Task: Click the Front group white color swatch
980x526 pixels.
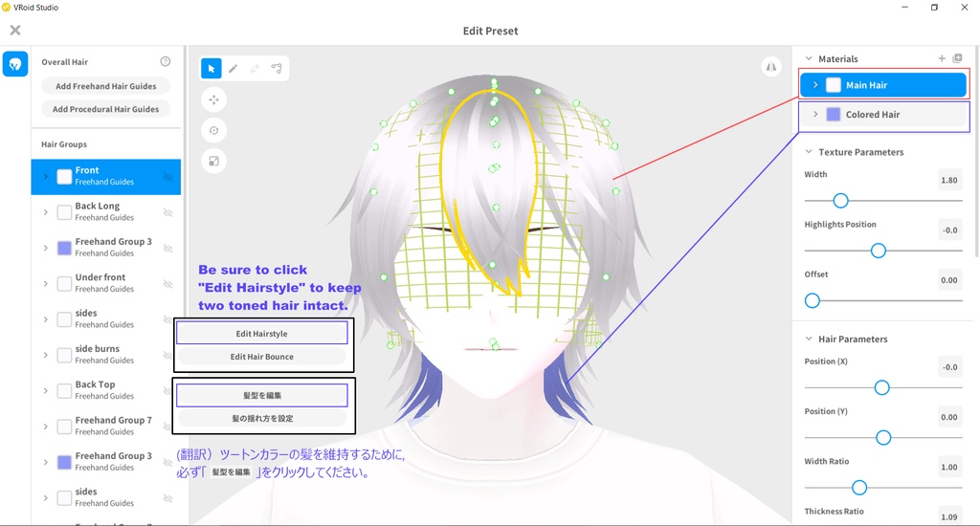Action: [x=64, y=177]
